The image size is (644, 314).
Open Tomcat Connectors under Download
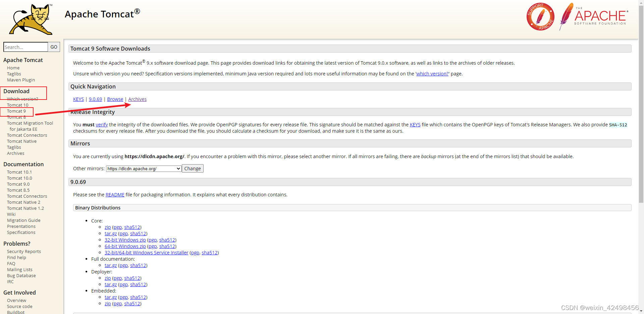tap(27, 135)
